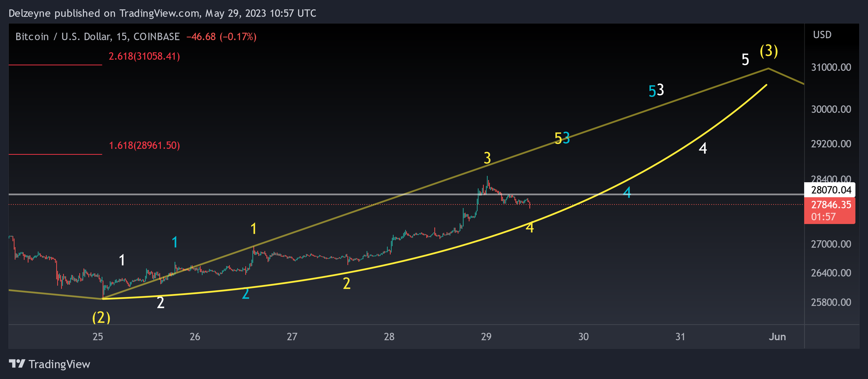This screenshot has width=868, height=379.
Task: Click the date label 25 on time axis
Action: coord(98,337)
